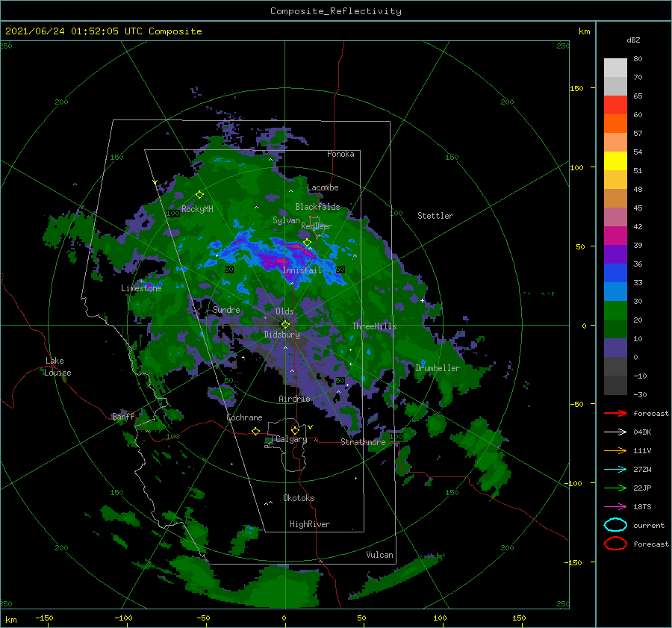Screen dimensions: 672x628
Task: Click the Sylvan label on the map
Action: (286, 220)
